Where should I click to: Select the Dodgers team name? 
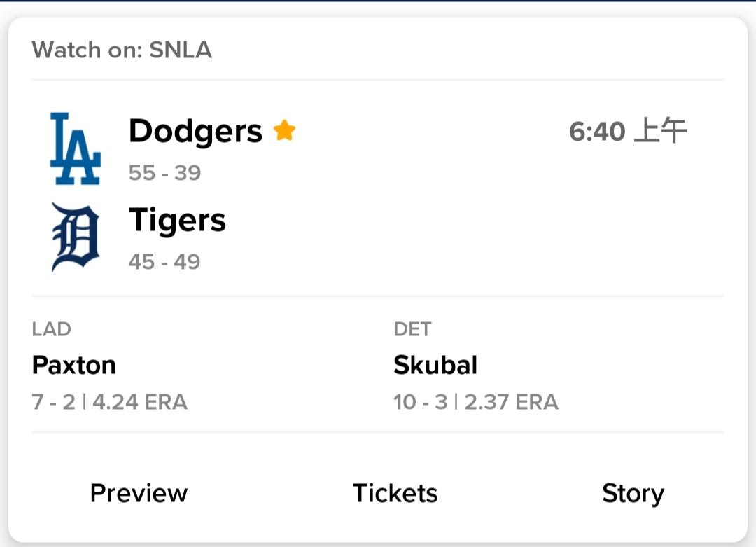196,131
